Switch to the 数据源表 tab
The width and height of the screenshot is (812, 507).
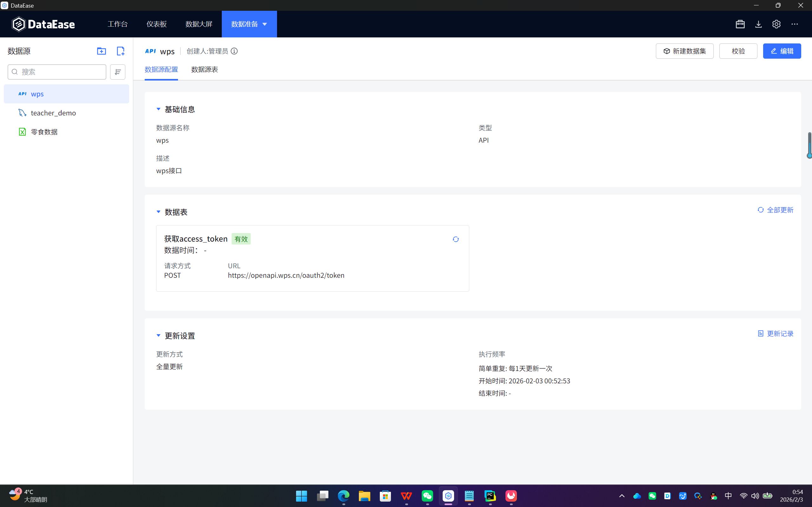(x=204, y=69)
